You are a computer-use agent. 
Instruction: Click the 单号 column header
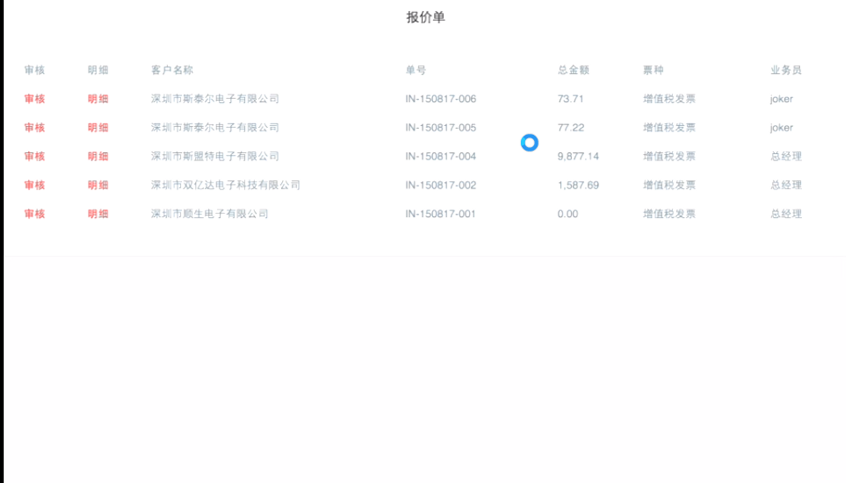click(416, 70)
